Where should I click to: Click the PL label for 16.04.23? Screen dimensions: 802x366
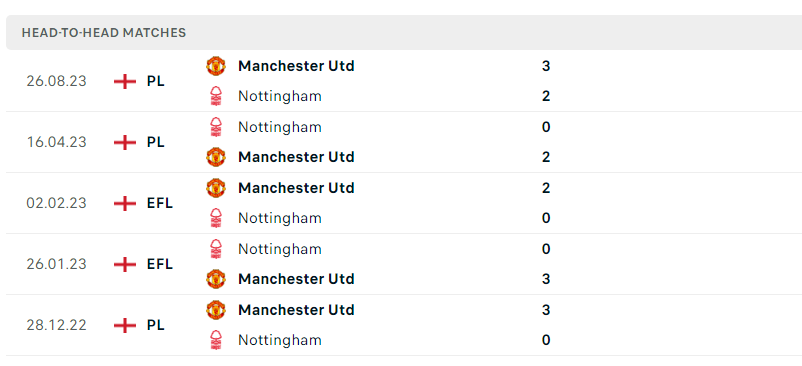155,142
